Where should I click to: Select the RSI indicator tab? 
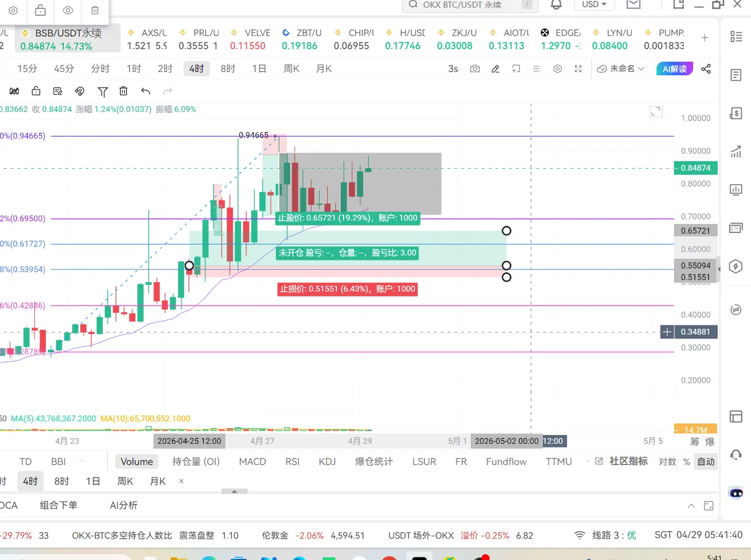(x=292, y=462)
